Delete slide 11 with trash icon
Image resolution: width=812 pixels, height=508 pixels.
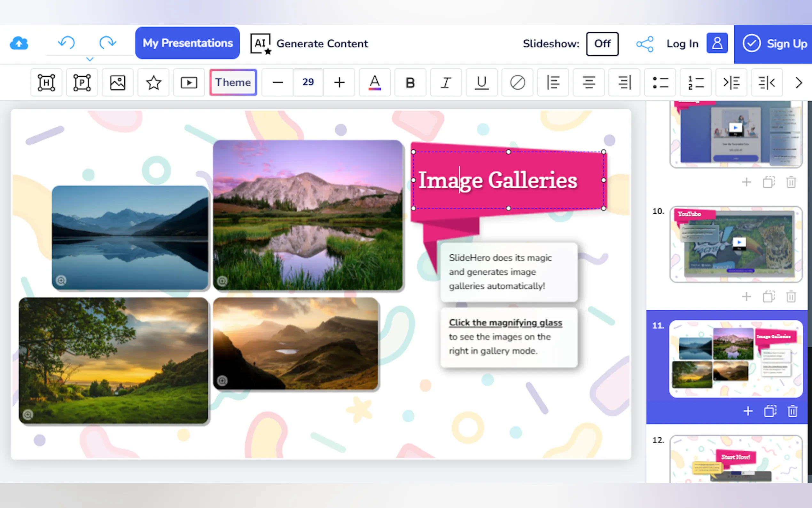(x=792, y=411)
